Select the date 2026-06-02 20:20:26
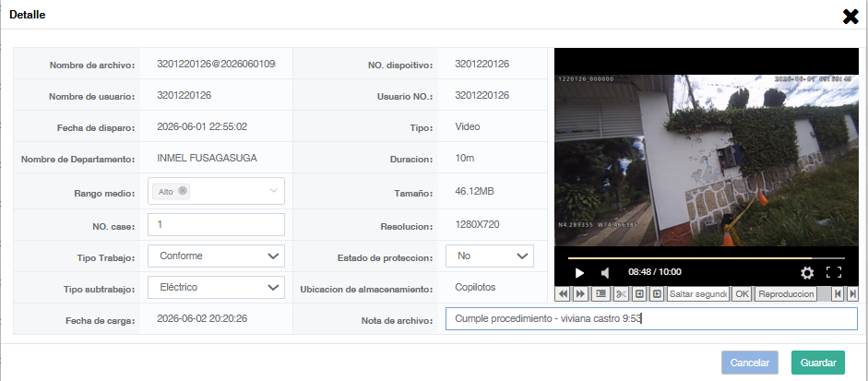Image resolution: width=868 pixels, height=381 pixels. 202,318
